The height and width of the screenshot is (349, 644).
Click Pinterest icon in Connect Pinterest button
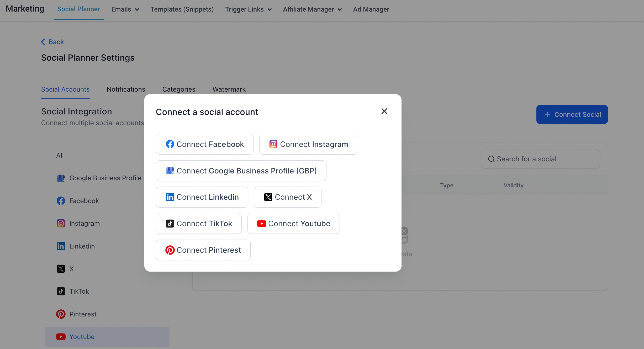coord(170,250)
